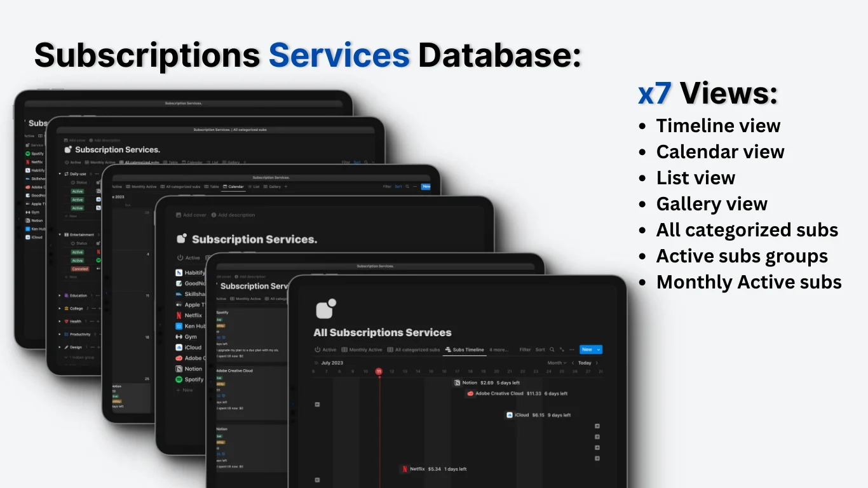This screenshot has height=488, width=868.
Task: Click the page icon above All Subscriptions Services
Action: pyautogui.click(x=325, y=309)
